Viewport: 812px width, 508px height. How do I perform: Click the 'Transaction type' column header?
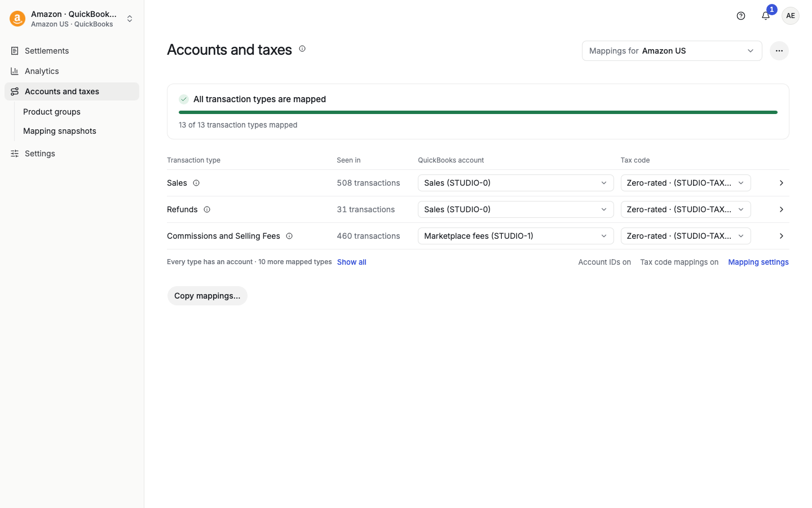click(193, 160)
